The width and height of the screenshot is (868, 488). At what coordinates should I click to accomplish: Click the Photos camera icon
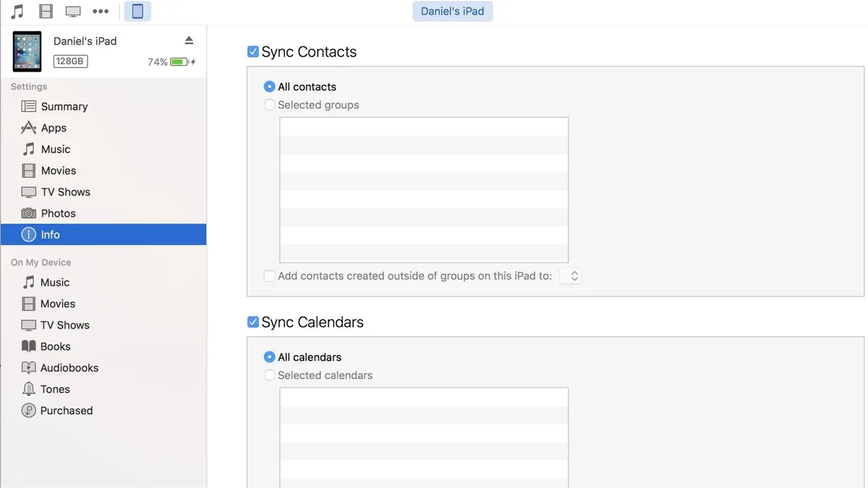[28, 213]
